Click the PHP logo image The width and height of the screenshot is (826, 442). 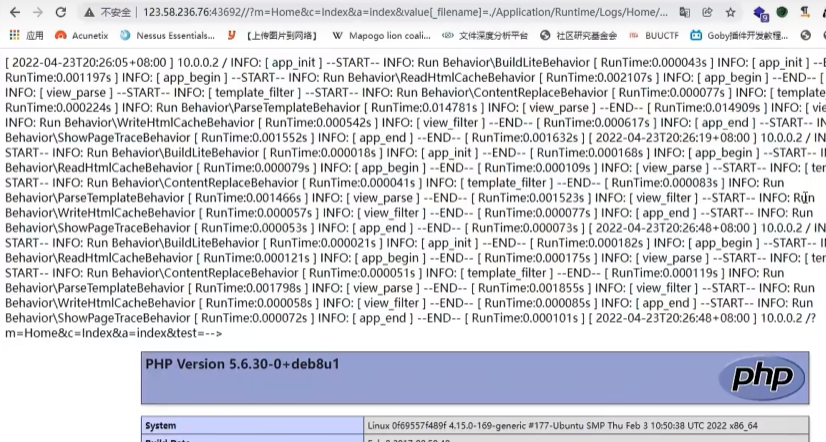point(762,377)
